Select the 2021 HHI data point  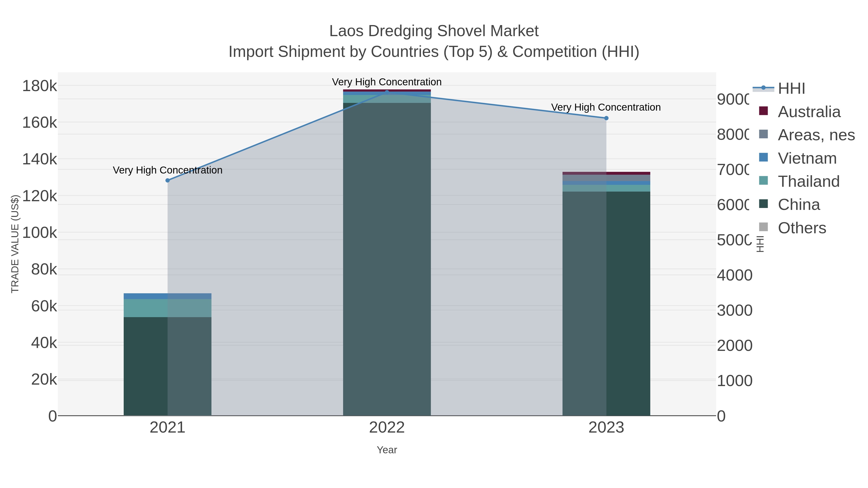(168, 180)
